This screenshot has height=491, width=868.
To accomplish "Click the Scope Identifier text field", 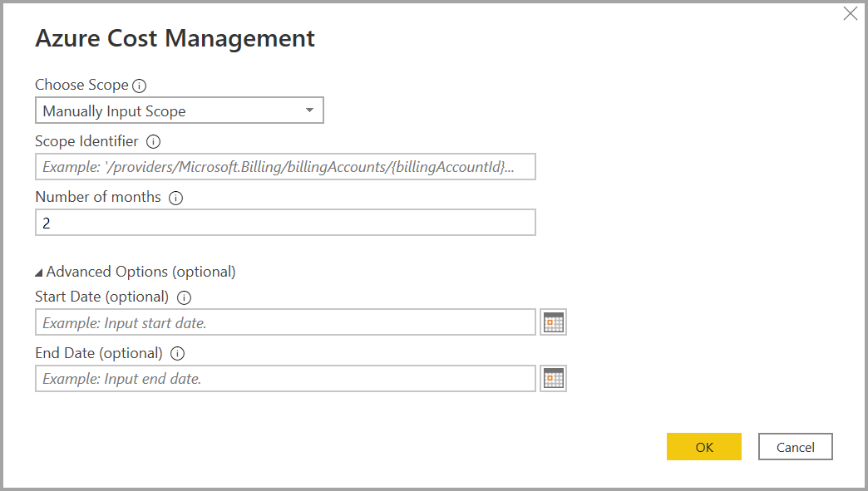I will (285, 167).
